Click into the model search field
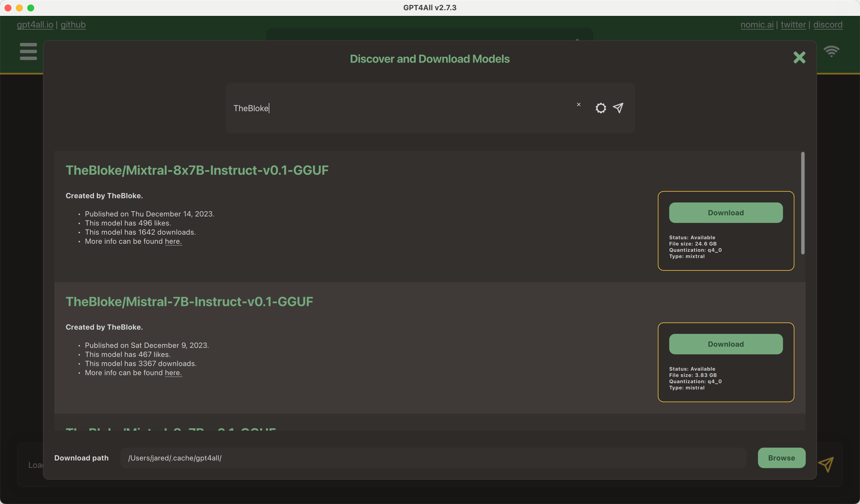The width and height of the screenshot is (860, 504). 403,108
